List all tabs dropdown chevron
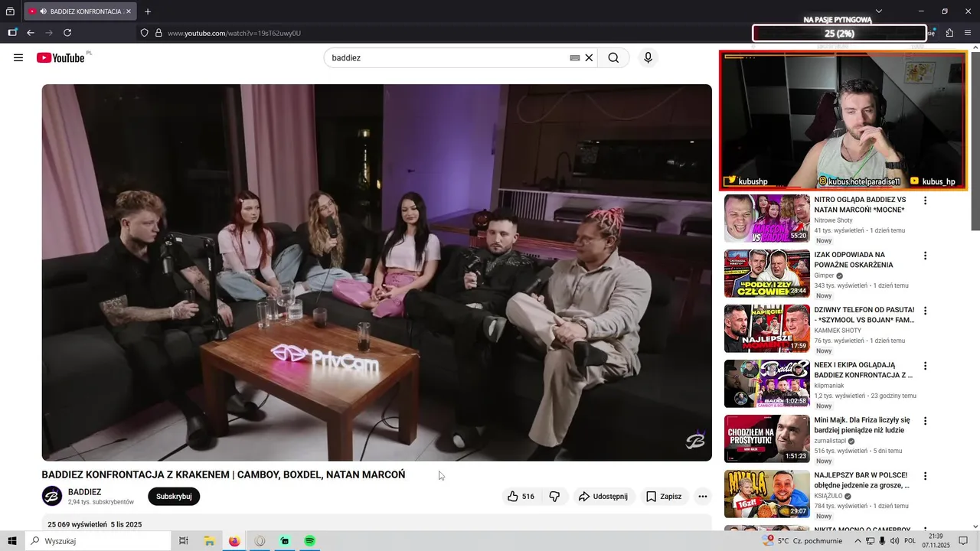 click(x=879, y=11)
